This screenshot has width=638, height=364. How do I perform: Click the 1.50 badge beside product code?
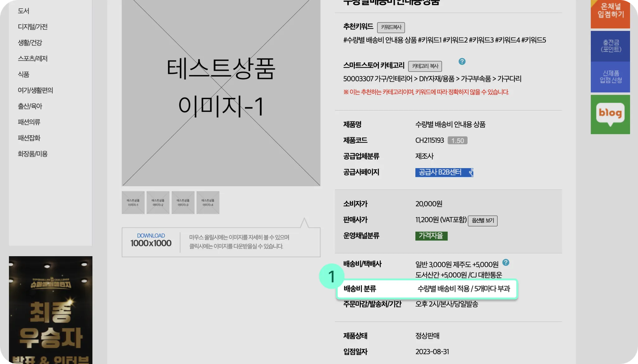pos(457,141)
